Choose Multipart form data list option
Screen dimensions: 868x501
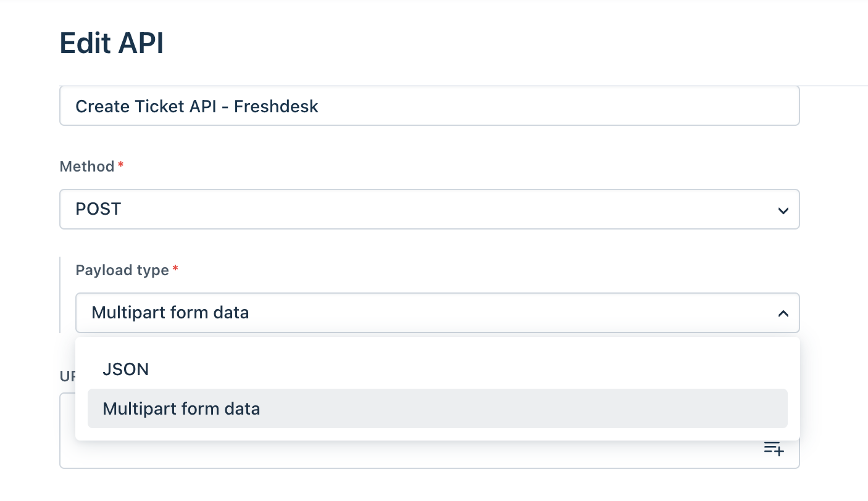(437, 408)
